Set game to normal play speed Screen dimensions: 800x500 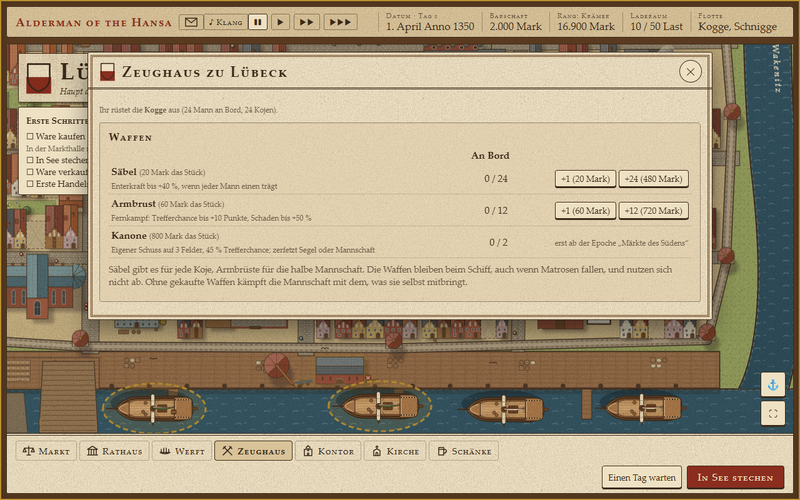(x=280, y=22)
